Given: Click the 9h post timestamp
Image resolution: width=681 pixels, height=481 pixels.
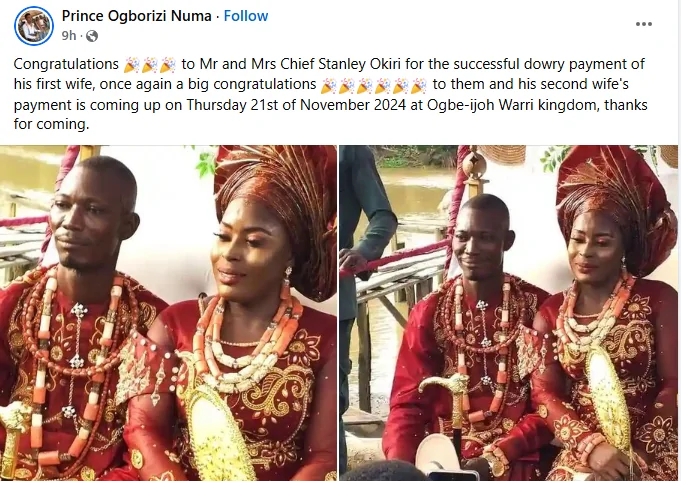Looking at the screenshot, I should 69,36.
